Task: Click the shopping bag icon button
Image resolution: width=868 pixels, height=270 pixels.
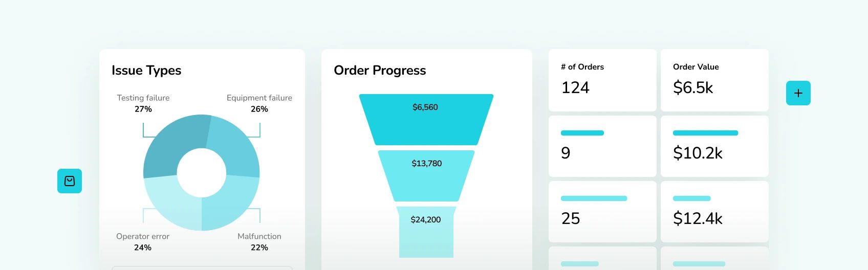Action: tap(70, 181)
